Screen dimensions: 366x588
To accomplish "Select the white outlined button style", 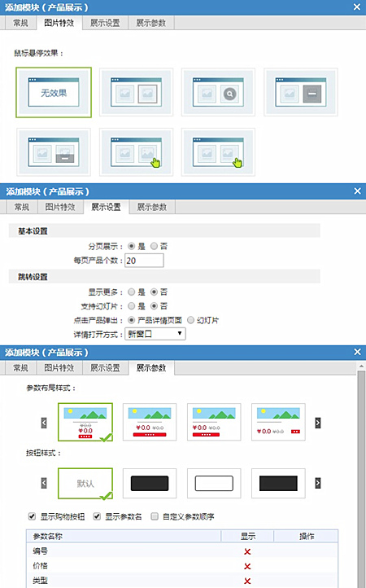I will [214, 484].
